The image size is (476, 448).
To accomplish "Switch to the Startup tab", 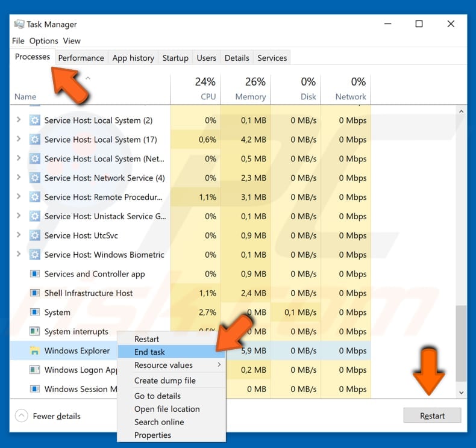I will (175, 58).
